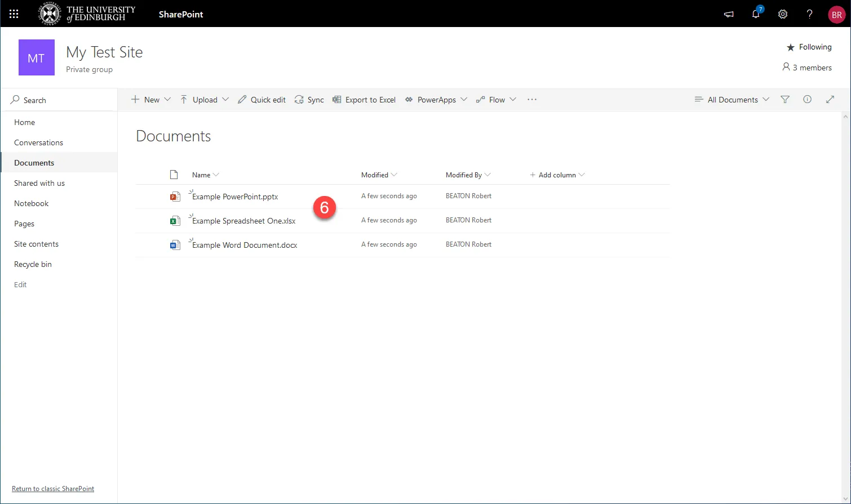This screenshot has height=504, width=851.
Task: Open the Site contents page
Action: (36, 243)
